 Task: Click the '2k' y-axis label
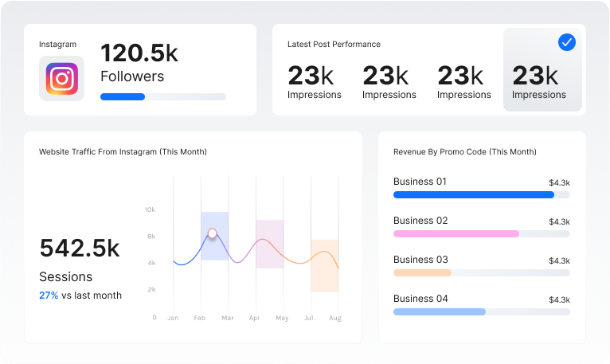coord(151,289)
